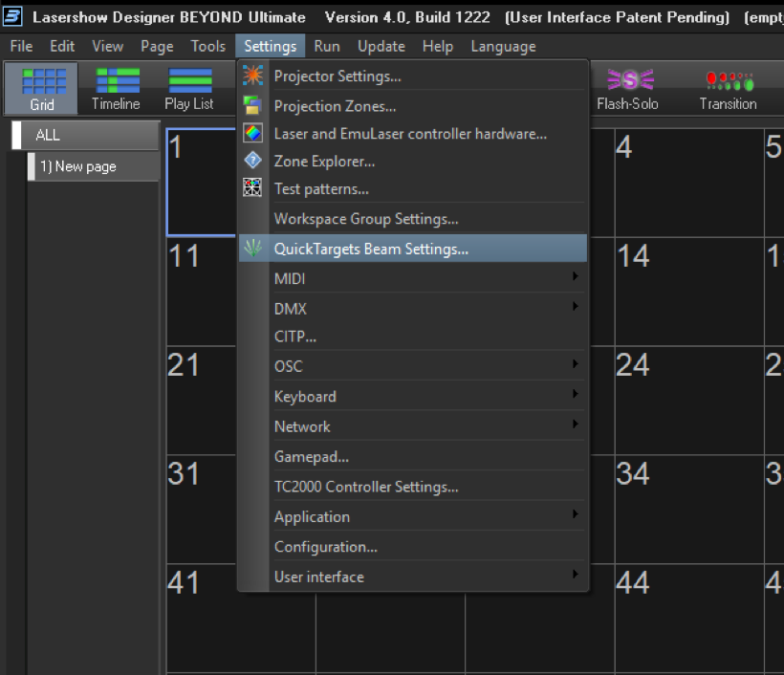Open CITP... settings entry
Screen dimensions: 784x675
coord(413,336)
